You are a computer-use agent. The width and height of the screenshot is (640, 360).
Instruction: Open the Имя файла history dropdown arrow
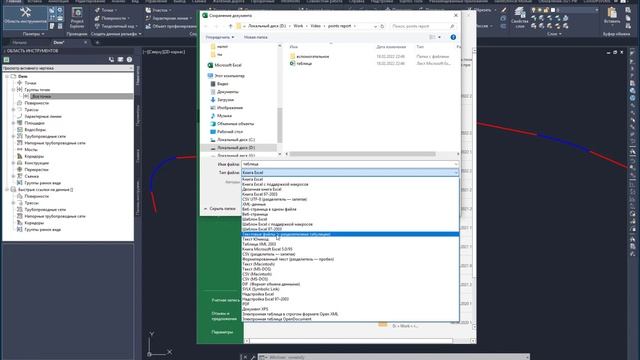pyautogui.click(x=456, y=164)
